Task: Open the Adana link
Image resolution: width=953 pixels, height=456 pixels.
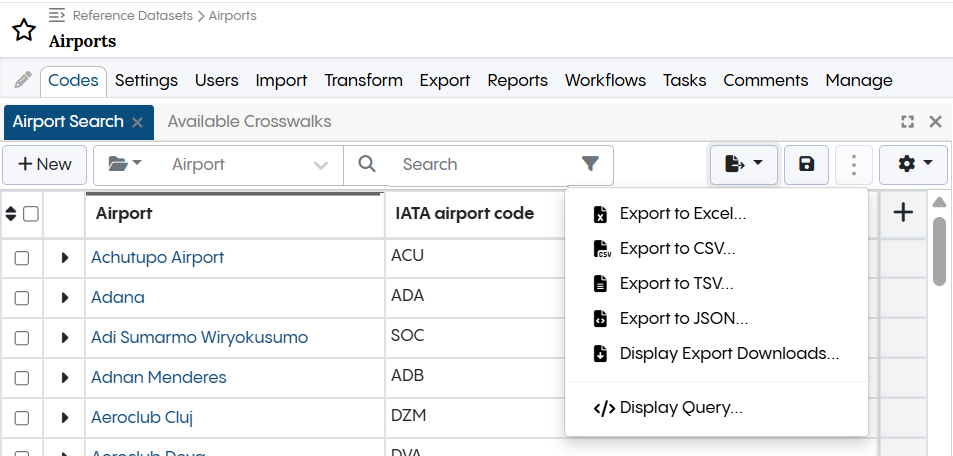Action: 118,298
